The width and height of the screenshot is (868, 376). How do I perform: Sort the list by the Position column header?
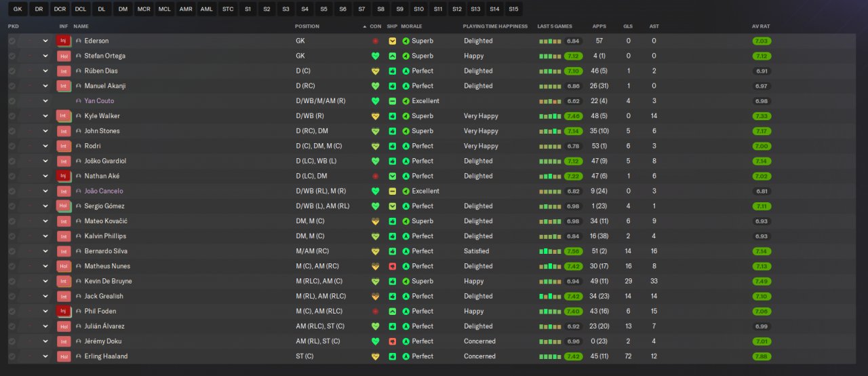307,26
